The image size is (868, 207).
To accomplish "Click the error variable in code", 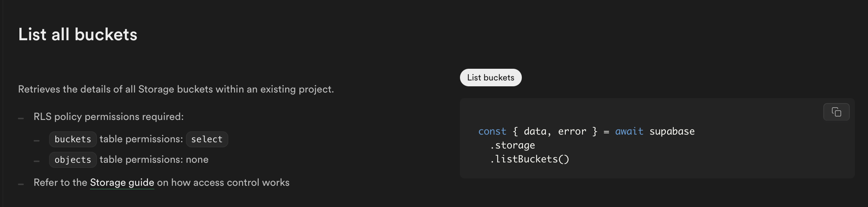I will pyautogui.click(x=572, y=132).
